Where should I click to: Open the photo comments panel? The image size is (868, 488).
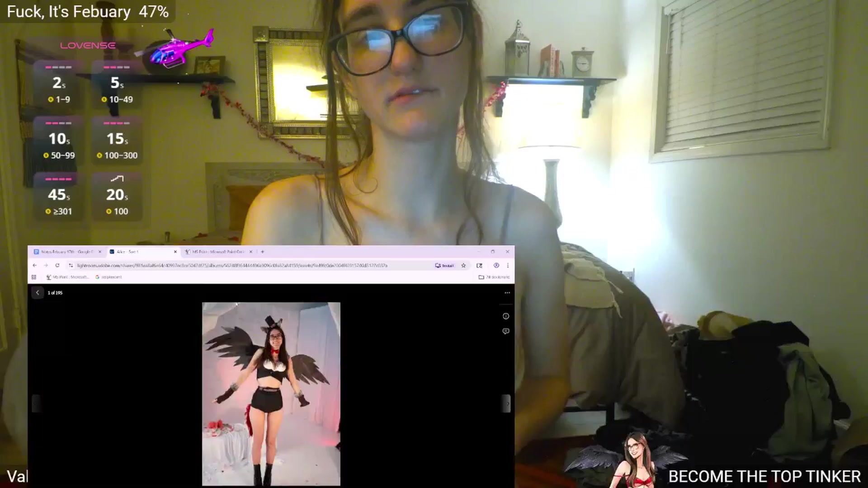506,331
